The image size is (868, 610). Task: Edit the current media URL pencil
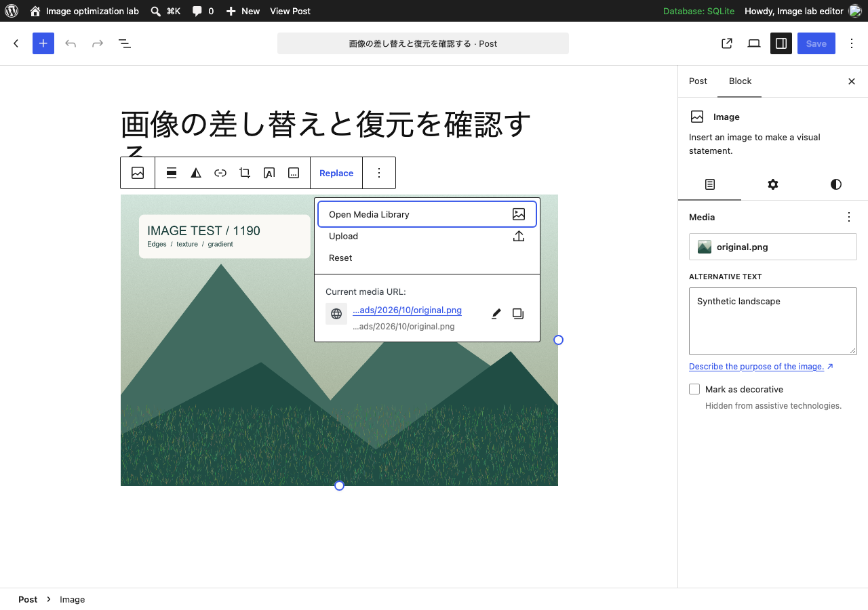pos(496,314)
